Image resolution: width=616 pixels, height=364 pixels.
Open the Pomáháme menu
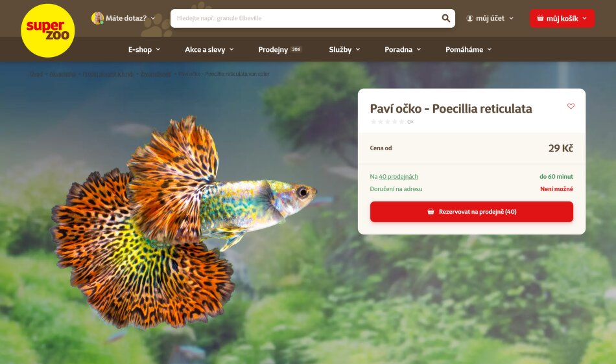pyautogui.click(x=469, y=49)
